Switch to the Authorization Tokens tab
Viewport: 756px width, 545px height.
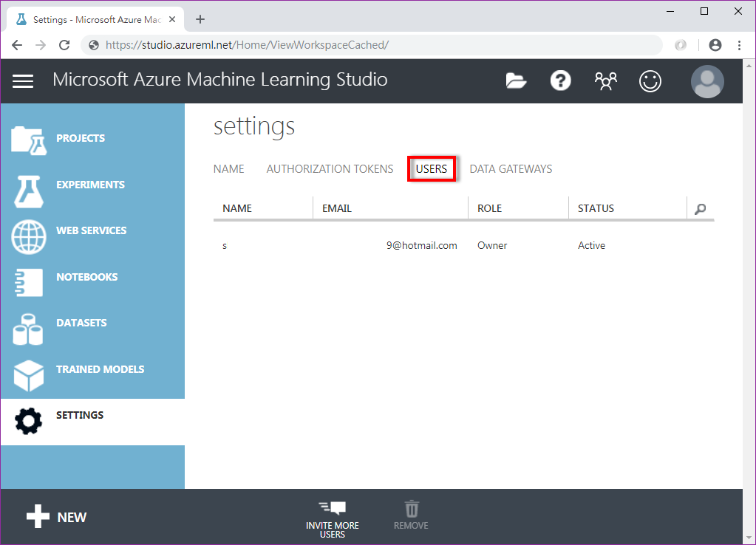(330, 169)
